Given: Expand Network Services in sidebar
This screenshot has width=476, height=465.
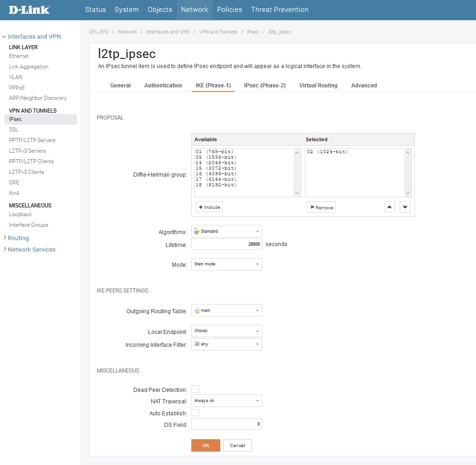Looking at the screenshot, I should pos(31,250).
